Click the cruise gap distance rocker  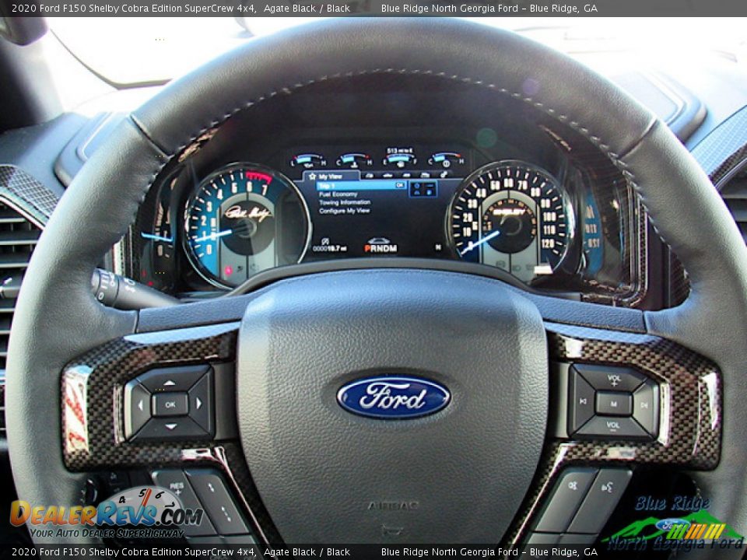(217, 501)
